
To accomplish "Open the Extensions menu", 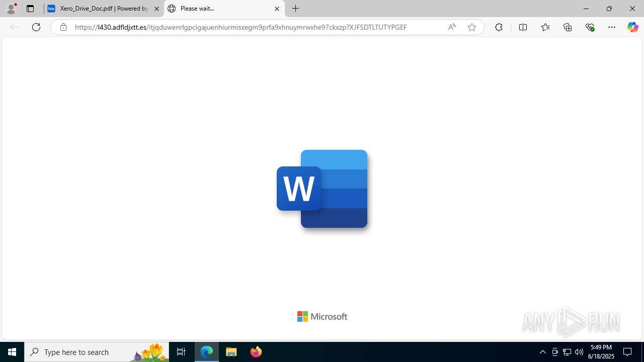I will (x=499, y=27).
